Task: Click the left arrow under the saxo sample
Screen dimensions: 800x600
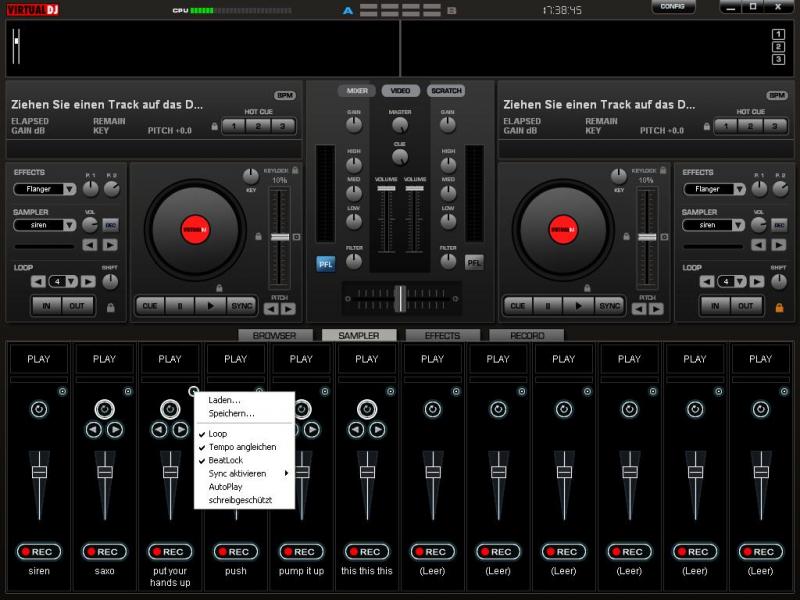Action: (x=94, y=430)
